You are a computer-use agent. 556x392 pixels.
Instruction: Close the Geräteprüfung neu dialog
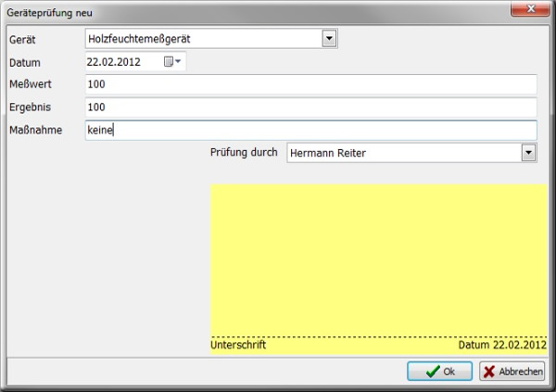(530, 8)
